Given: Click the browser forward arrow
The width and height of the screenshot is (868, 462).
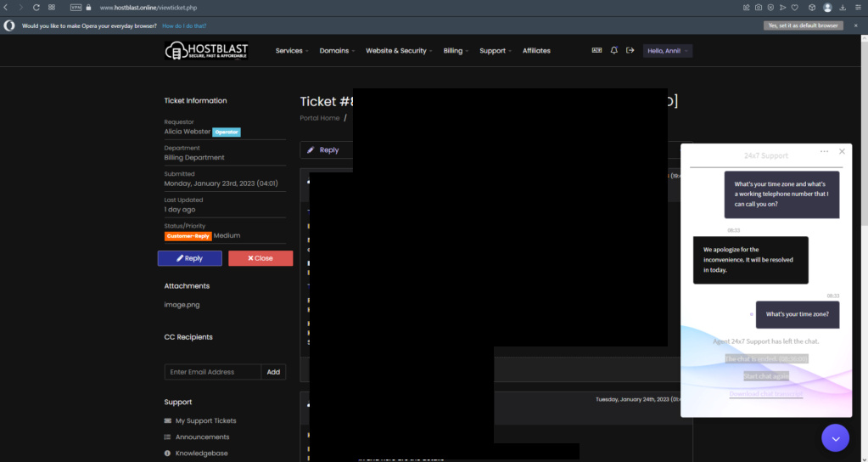Looking at the screenshot, I should pyautogui.click(x=21, y=8).
